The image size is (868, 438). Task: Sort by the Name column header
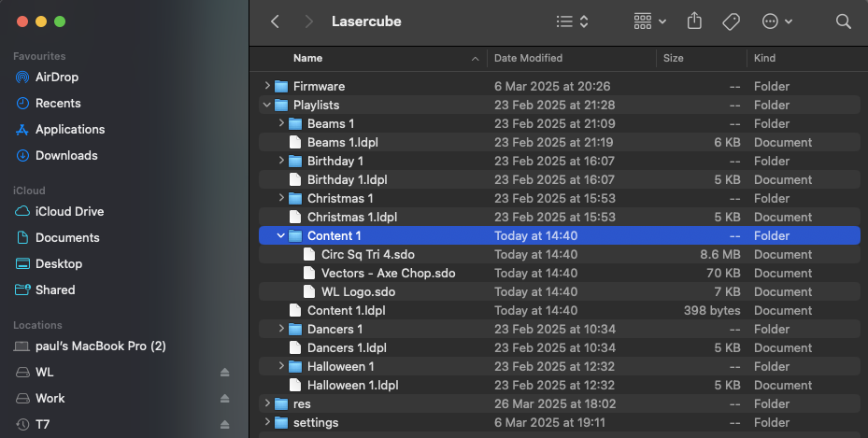point(307,58)
